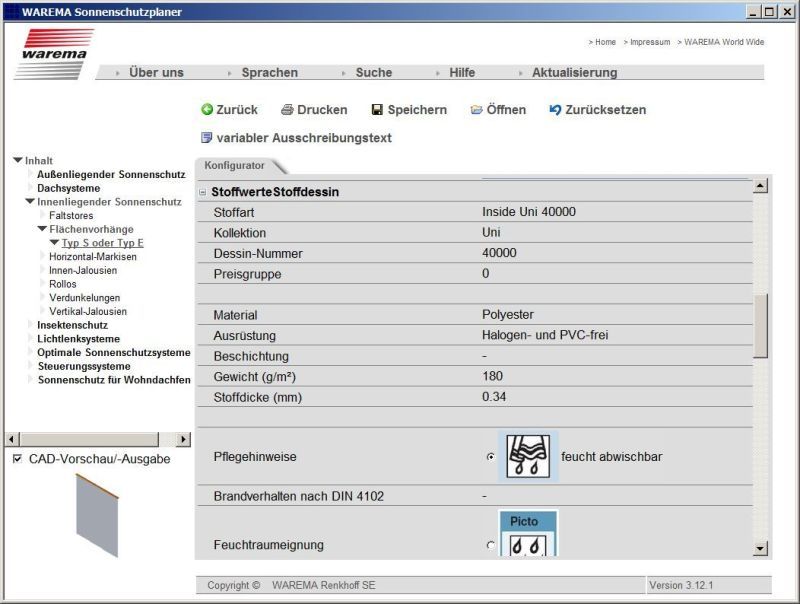
Task: Click the Öffnen folder icon
Action: click(x=476, y=110)
